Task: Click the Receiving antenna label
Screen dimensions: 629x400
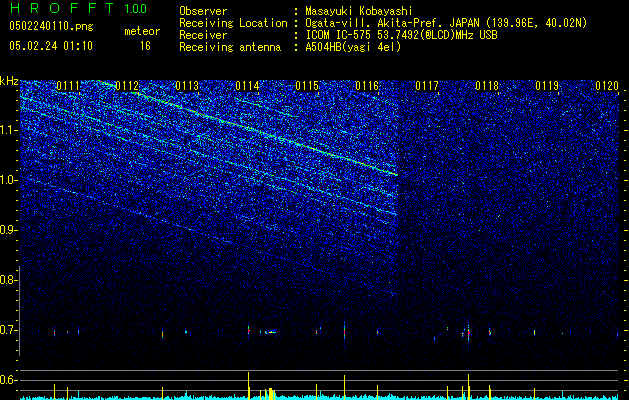Action: (230, 47)
